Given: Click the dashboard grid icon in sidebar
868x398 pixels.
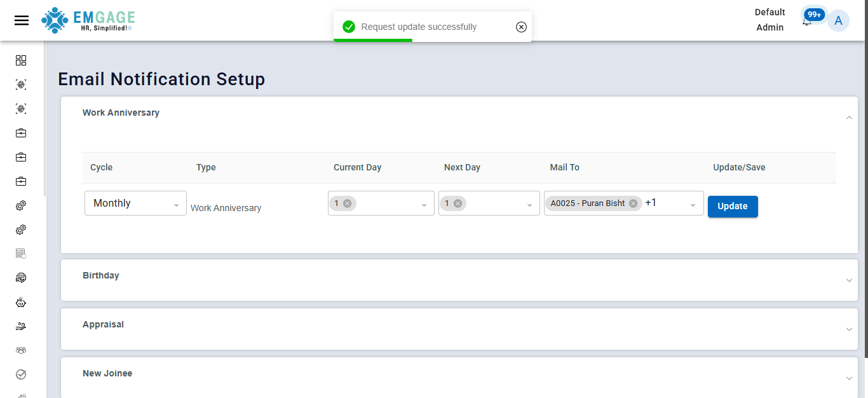Looking at the screenshot, I should click(21, 60).
